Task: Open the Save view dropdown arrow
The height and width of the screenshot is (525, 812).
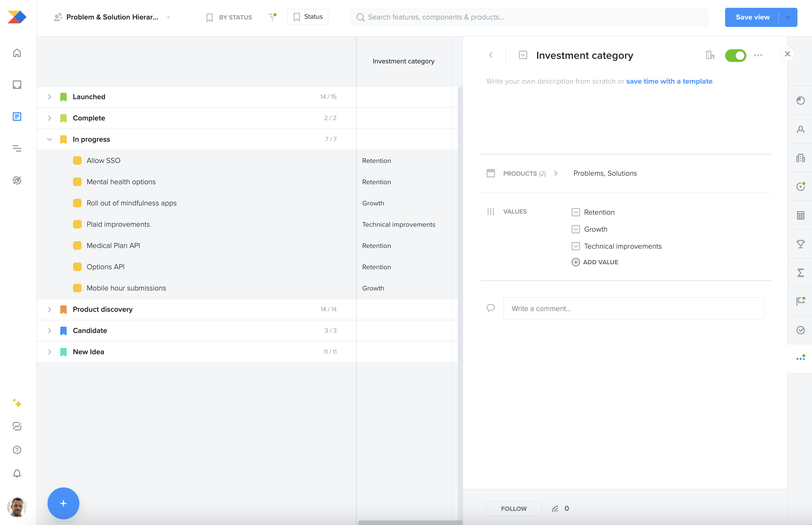Action: point(788,17)
